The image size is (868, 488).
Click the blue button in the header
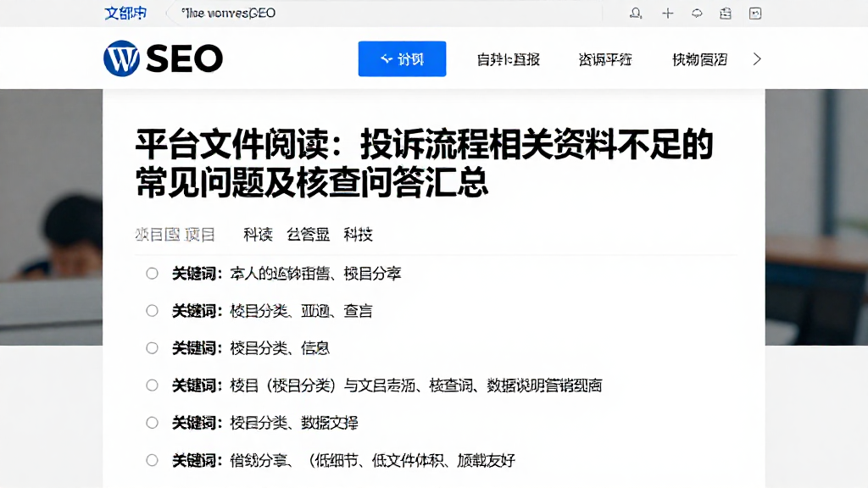click(402, 58)
